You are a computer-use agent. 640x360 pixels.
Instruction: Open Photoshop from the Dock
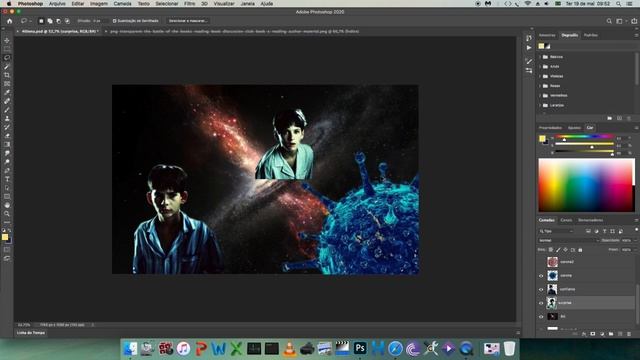coord(360,348)
